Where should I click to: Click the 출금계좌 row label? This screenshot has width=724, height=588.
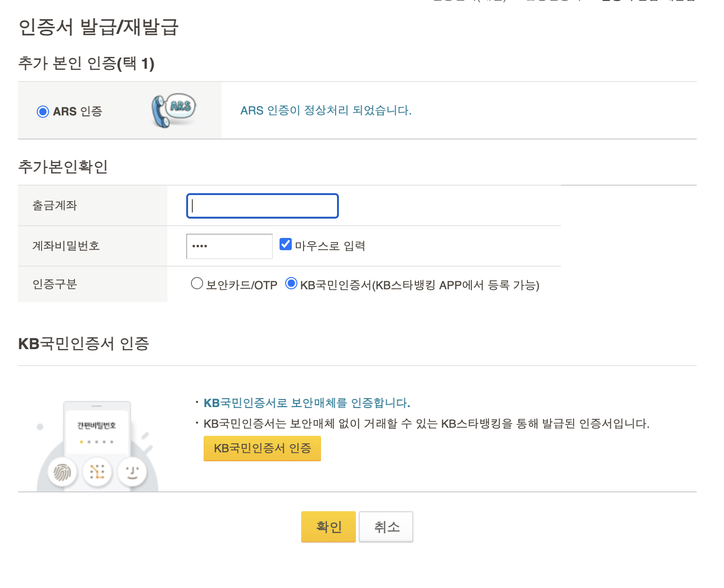pyautogui.click(x=55, y=205)
